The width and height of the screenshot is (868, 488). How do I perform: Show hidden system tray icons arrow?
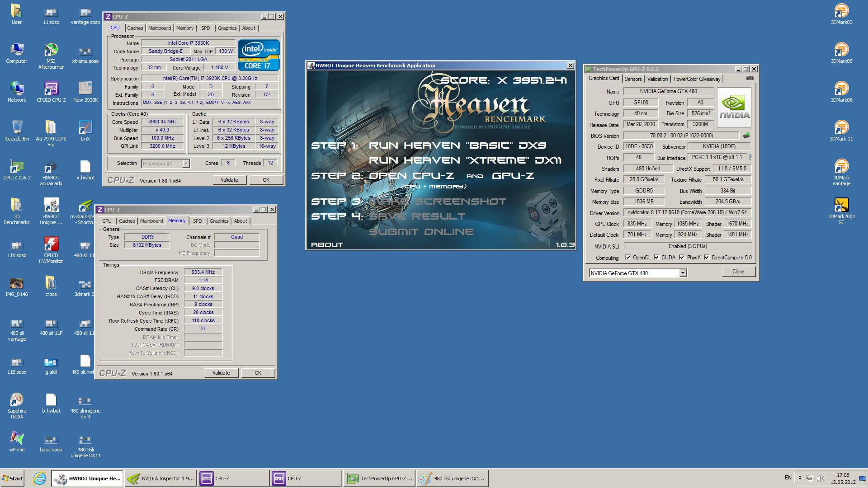tap(800, 478)
